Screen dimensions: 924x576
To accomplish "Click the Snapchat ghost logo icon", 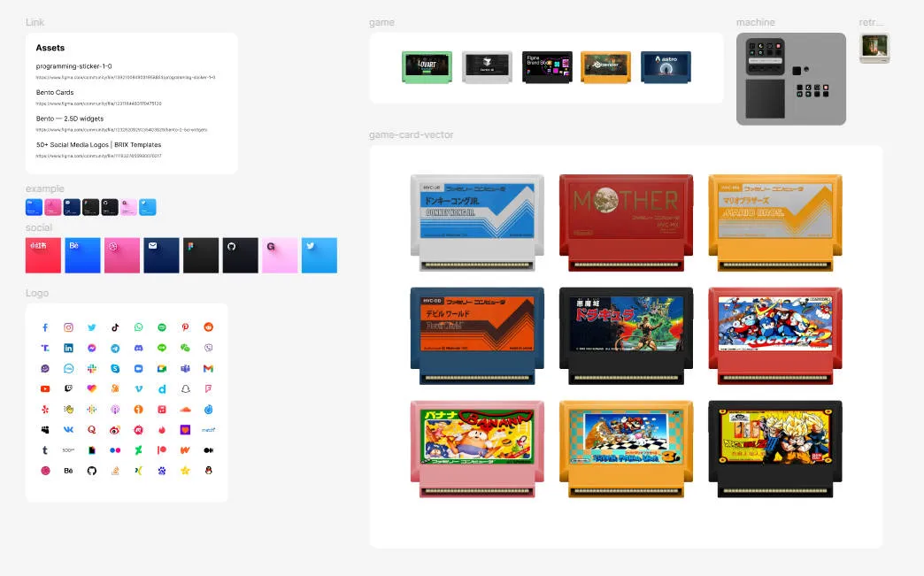I will [x=186, y=388].
